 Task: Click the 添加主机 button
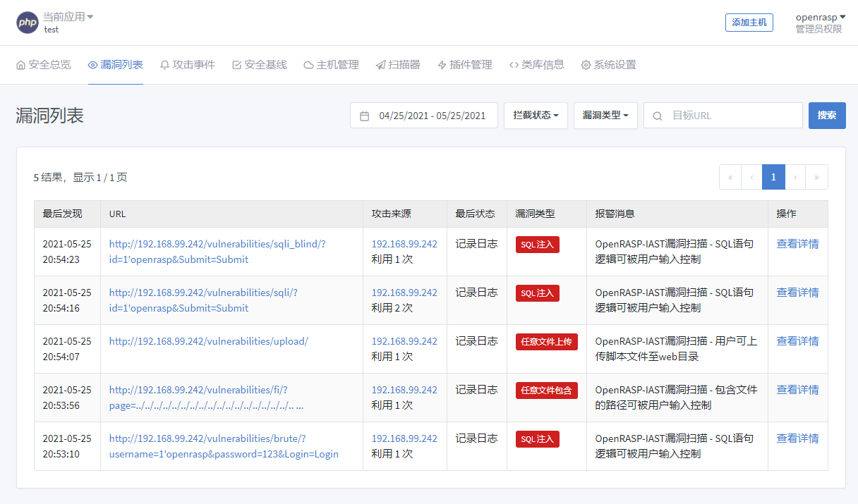[749, 23]
